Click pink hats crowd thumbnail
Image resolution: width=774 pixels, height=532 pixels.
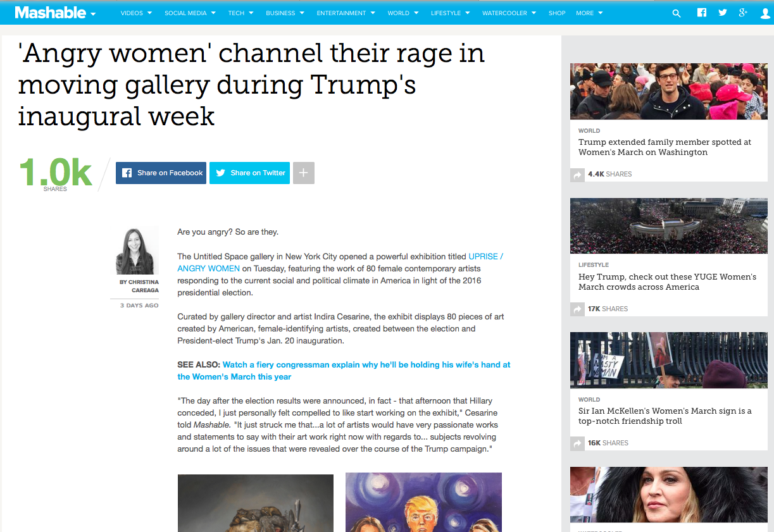[669, 91]
